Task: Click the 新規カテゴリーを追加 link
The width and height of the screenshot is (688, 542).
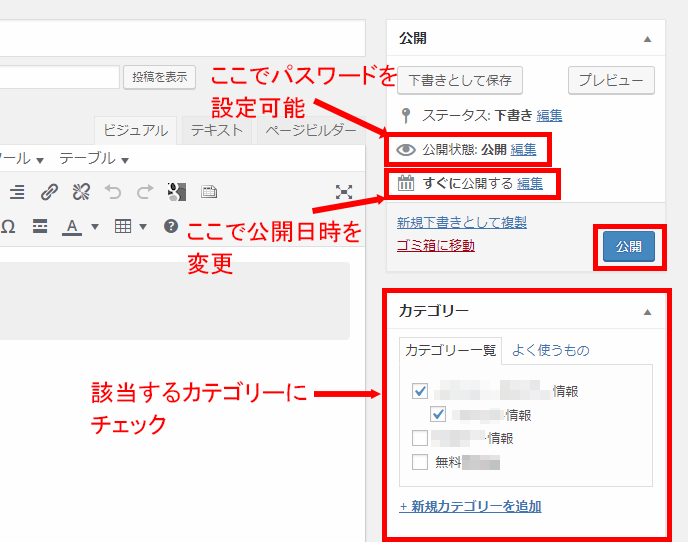Action: click(x=469, y=506)
